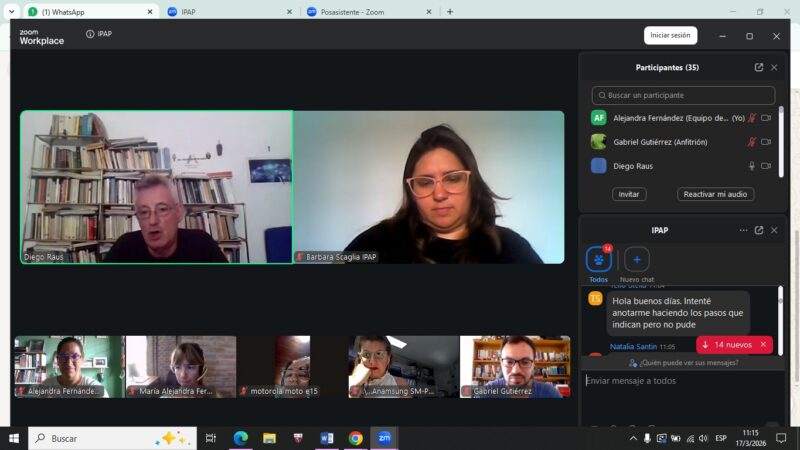
Task: Toggle Diego Raus's camera icon
Action: click(x=766, y=166)
